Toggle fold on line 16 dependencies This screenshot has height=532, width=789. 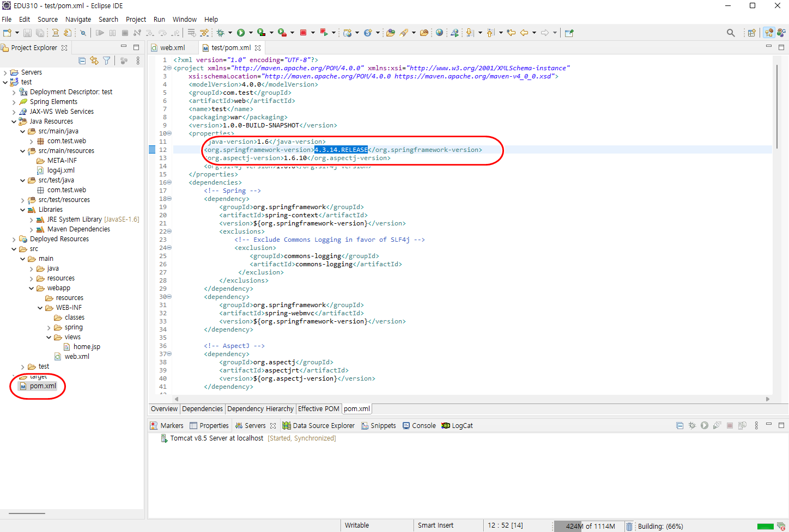pyautogui.click(x=169, y=182)
